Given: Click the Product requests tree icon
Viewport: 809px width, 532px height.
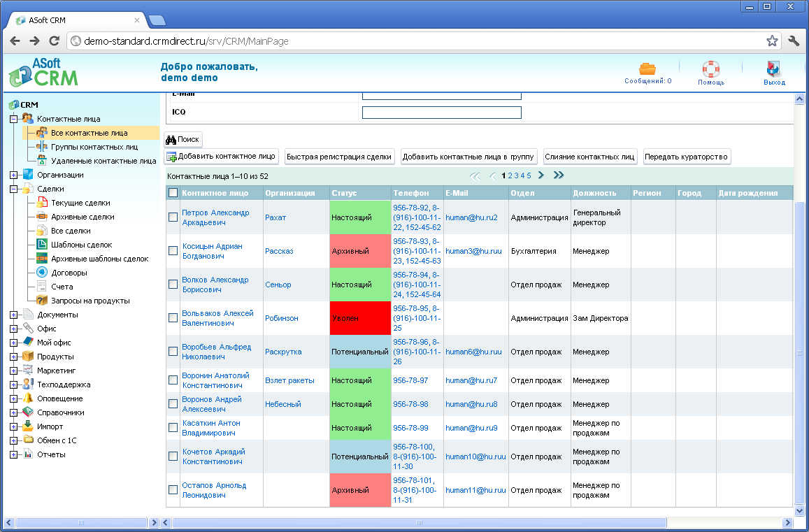Looking at the screenshot, I should pos(42,301).
